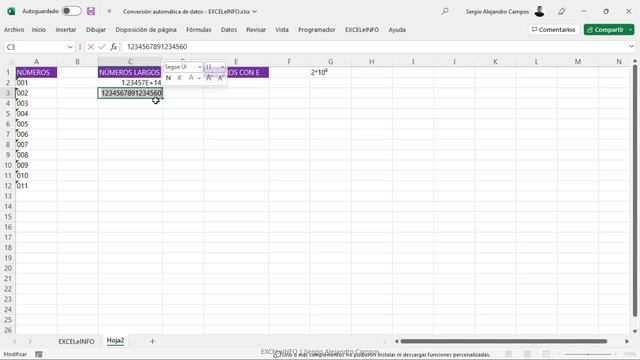The image size is (640, 360).
Task: Open the EXCELeINFO ribbon tab
Action: [x=362, y=30]
